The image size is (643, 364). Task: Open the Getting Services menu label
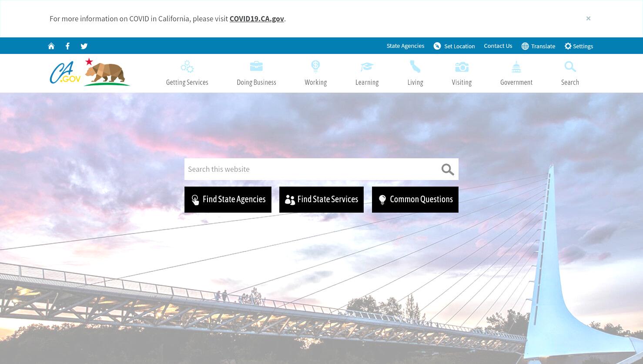pyautogui.click(x=187, y=82)
